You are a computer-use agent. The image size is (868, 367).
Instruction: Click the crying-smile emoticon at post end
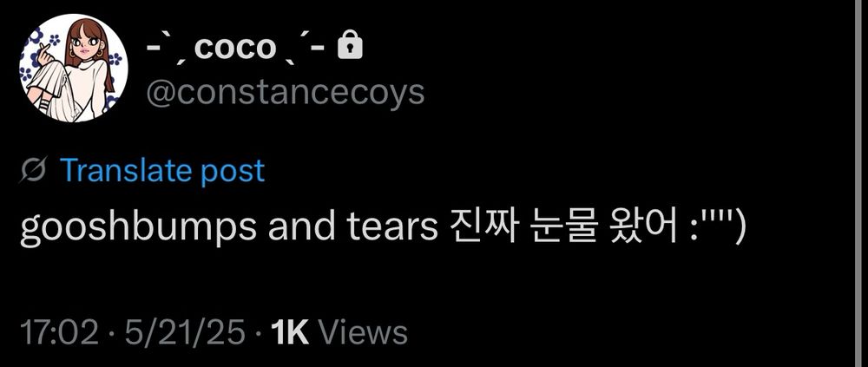[718, 227]
